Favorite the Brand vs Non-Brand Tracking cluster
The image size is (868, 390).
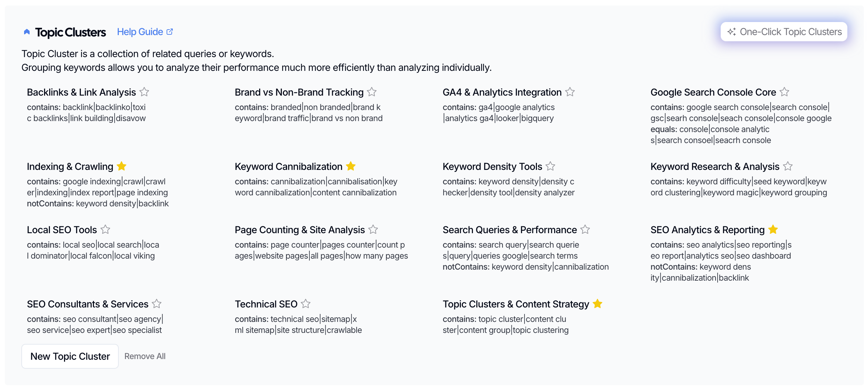[x=372, y=92]
